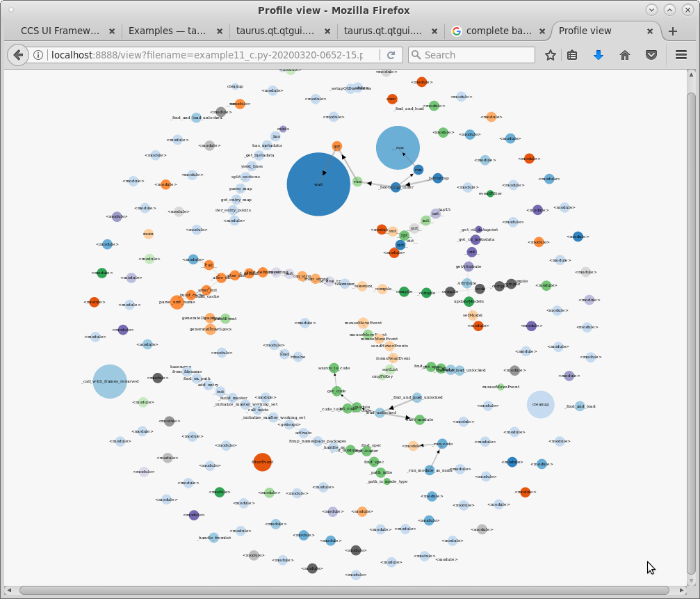
Task: Bookmark this page with the star icon
Action: (x=548, y=55)
